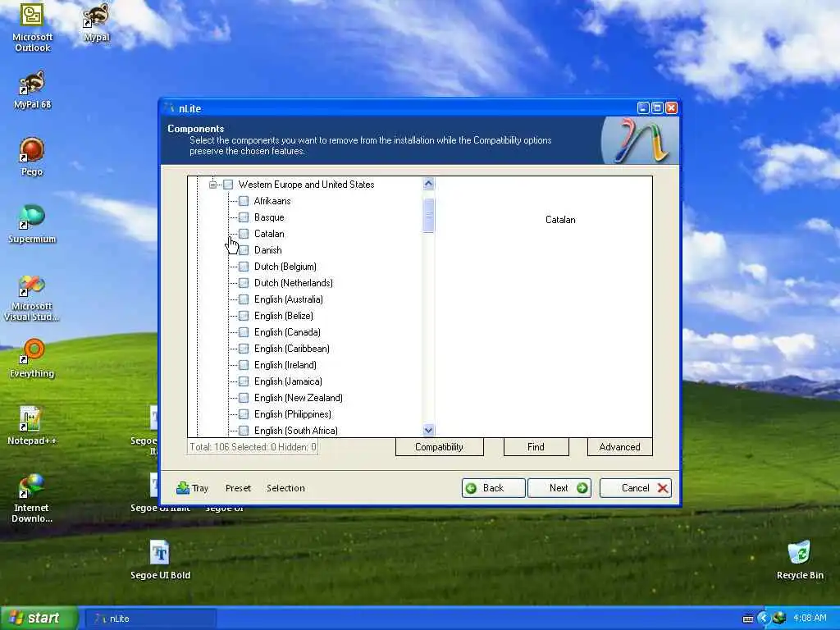Viewport: 840px width, 630px height.
Task: Open Microsoft Visual Studio desktop icon
Action: click(x=32, y=297)
